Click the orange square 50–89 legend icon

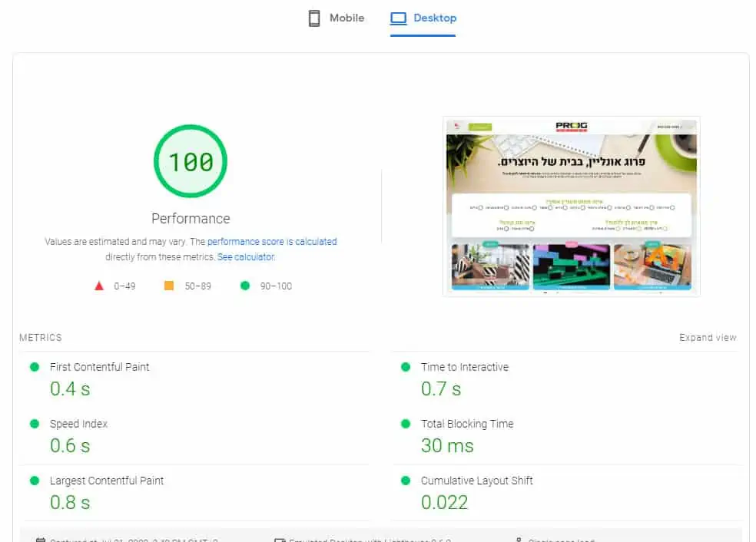pos(169,286)
